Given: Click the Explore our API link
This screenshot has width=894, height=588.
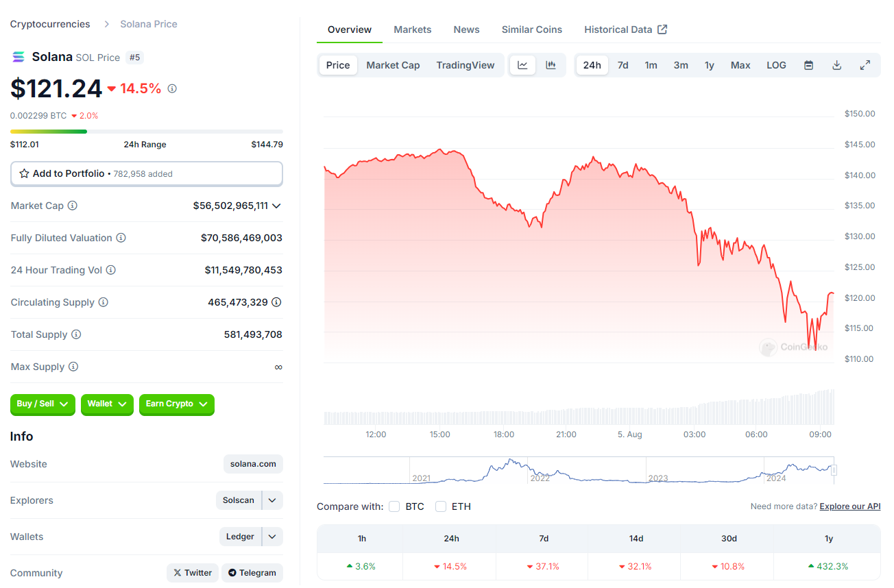Looking at the screenshot, I should pyautogui.click(x=850, y=506).
